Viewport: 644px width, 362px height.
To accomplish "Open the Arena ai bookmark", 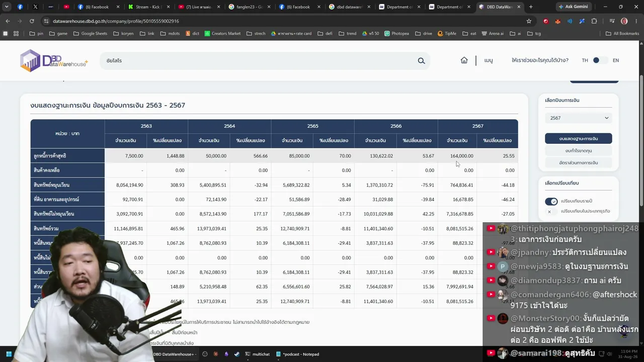I will click(x=493, y=34).
